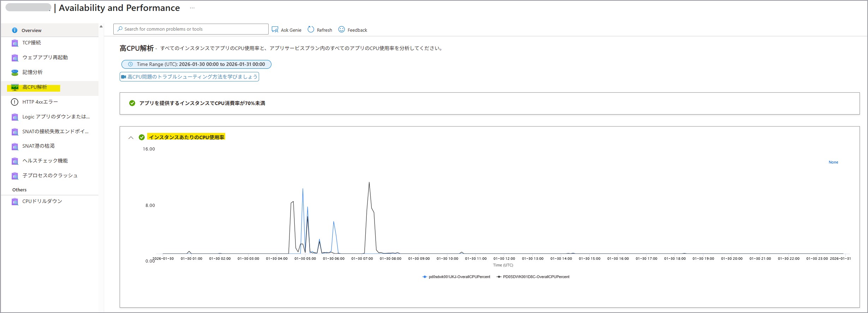Open the Time Range (UTC) selector
This screenshot has width=868, height=313.
click(196, 64)
